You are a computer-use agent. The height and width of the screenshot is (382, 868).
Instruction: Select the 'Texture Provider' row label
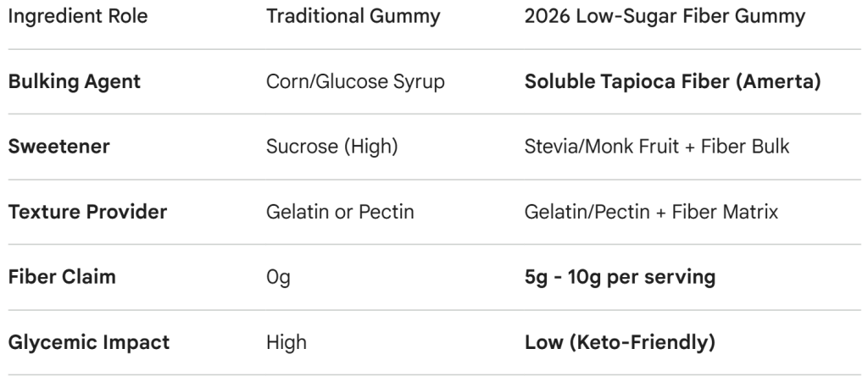click(x=87, y=212)
